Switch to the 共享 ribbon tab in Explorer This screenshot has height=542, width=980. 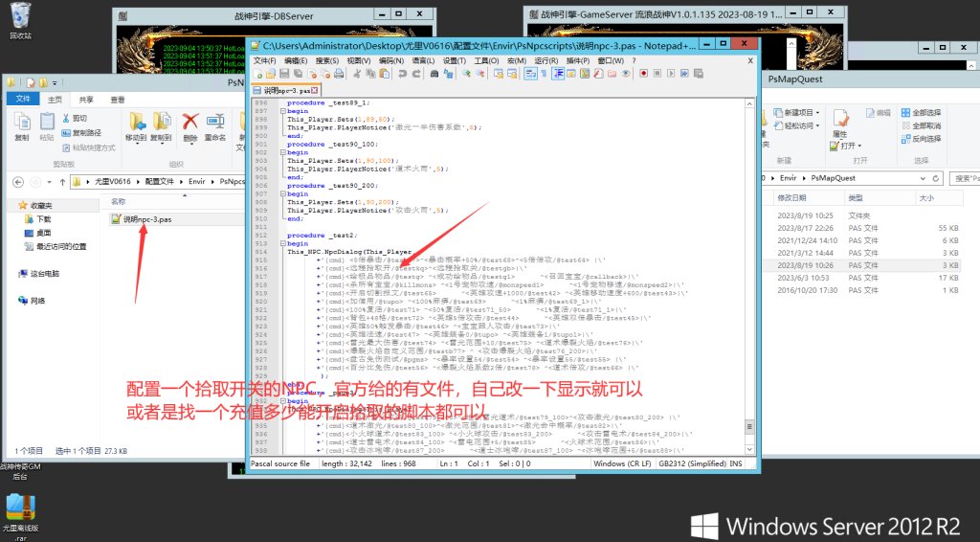pos(85,100)
